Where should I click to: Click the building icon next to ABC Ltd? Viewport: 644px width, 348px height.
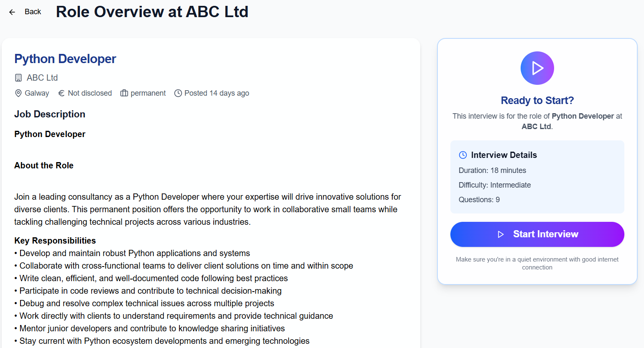[x=18, y=77]
